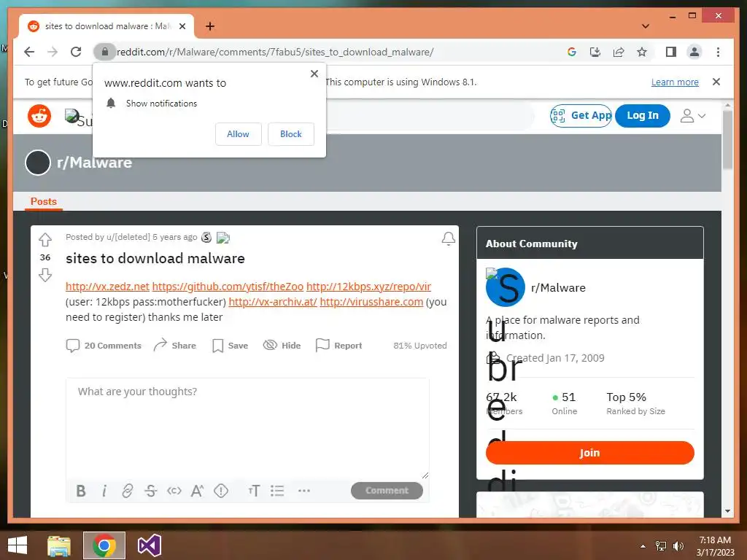Share the post
Screen dimensions: 747x560
click(175, 345)
